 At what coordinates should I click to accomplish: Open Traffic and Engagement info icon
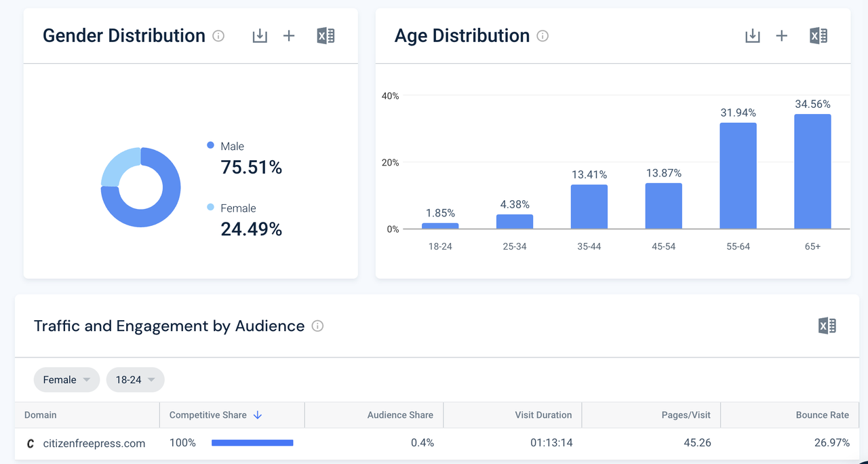coord(317,326)
